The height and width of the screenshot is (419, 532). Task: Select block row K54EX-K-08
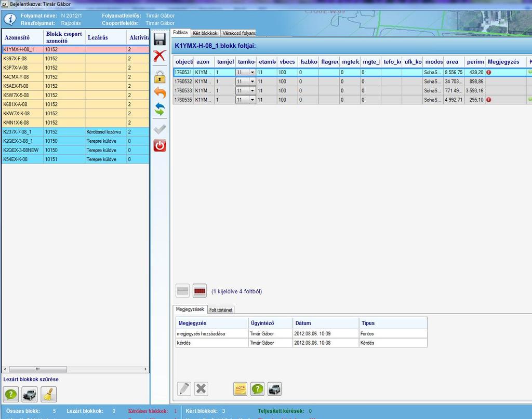[x=75, y=159]
